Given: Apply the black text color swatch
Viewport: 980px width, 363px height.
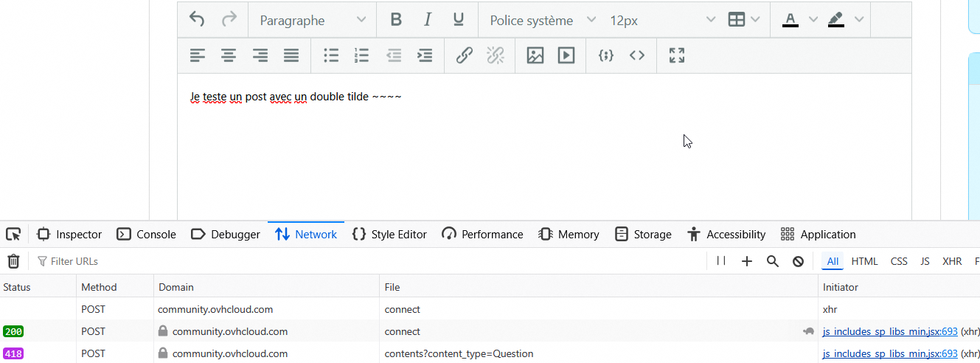Looking at the screenshot, I should click(x=790, y=20).
